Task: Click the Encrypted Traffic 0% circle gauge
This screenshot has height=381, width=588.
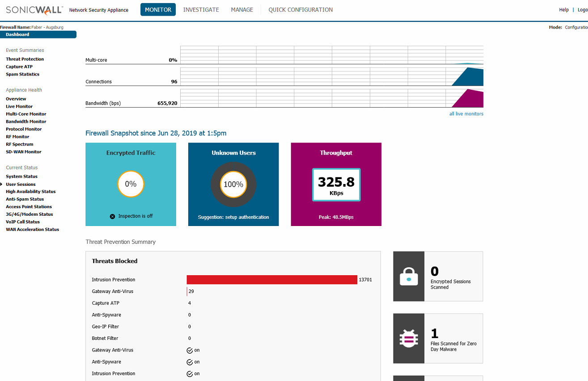Action: point(131,184)
